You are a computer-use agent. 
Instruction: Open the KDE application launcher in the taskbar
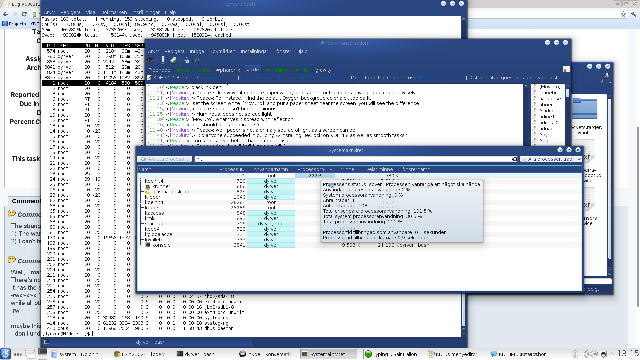[x=6, y=353]
